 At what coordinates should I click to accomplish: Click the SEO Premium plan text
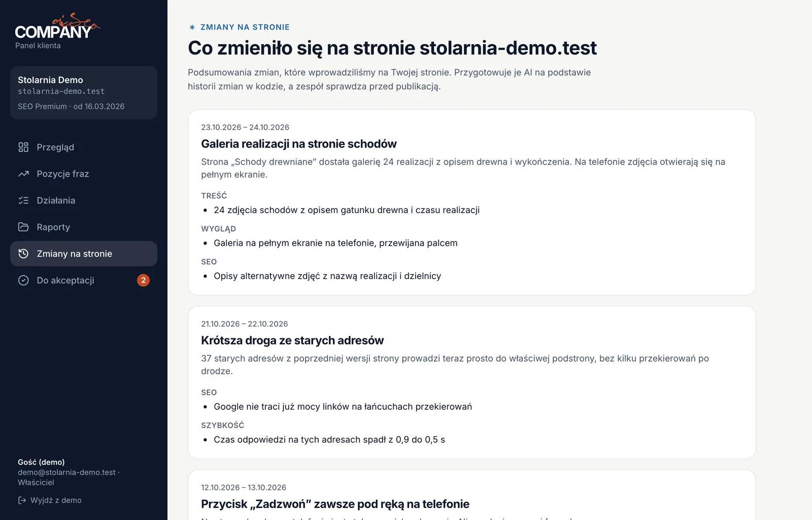(71, 107)
